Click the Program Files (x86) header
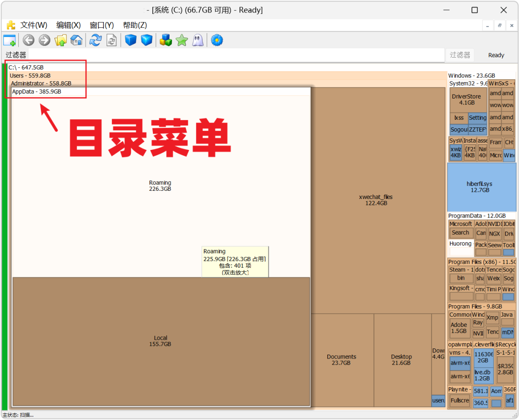 point(482,262)
